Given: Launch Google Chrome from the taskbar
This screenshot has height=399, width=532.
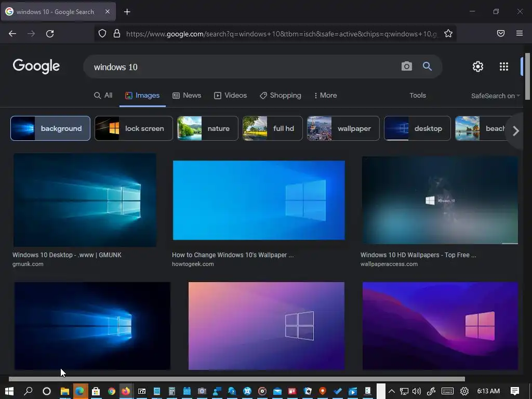Looking at the screenshot, I should click(111, 391).
